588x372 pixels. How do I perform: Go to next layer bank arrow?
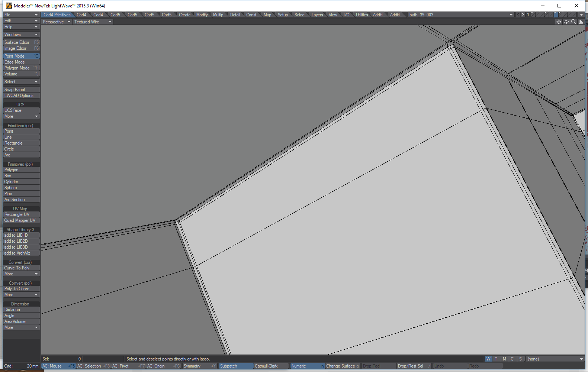tap(523, 15)
